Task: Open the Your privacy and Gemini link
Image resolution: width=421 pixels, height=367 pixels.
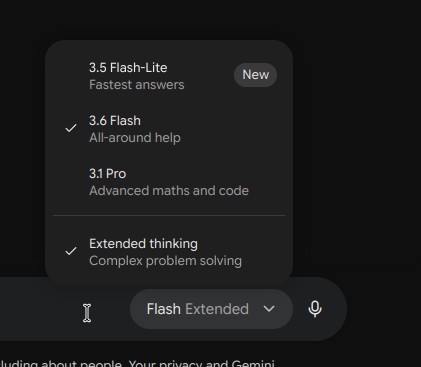Action: pos(202,363)
